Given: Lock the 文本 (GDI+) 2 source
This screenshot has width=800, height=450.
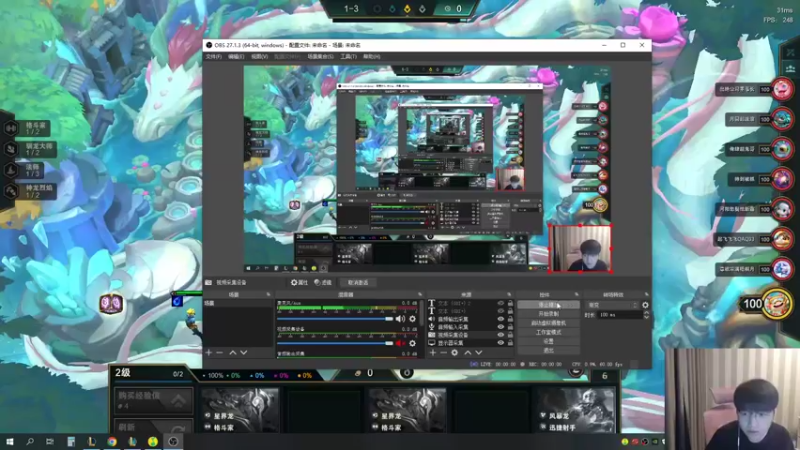Looking at the screenshot, I should point(510,304).
